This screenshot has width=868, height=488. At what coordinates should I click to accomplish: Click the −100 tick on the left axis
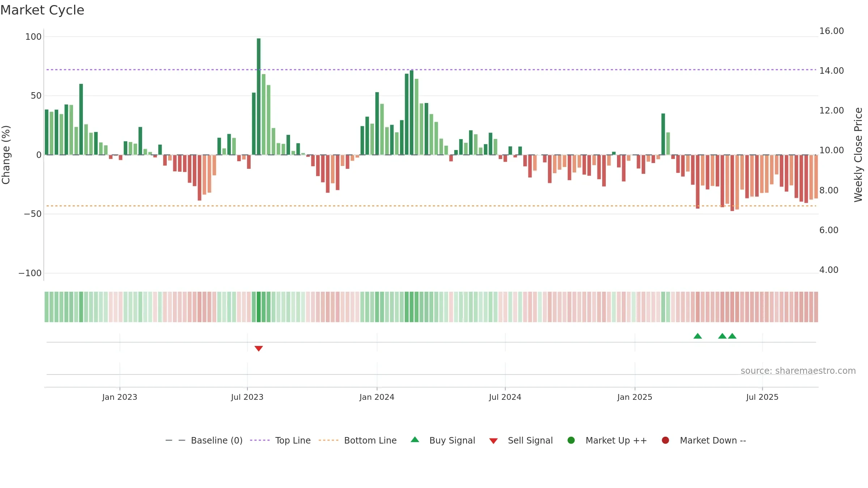click(x=30, y=273)
